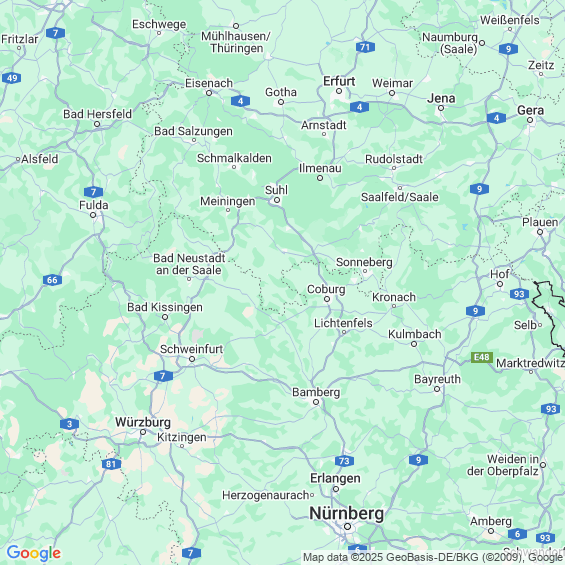Screen dimensions: 565x565
Task: Select Bamberg on the map
Action: (316, 392)
